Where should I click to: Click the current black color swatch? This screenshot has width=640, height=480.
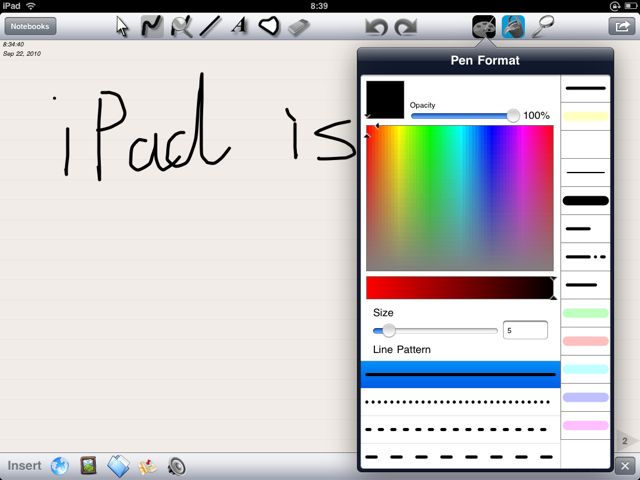(x=385, y=100)
